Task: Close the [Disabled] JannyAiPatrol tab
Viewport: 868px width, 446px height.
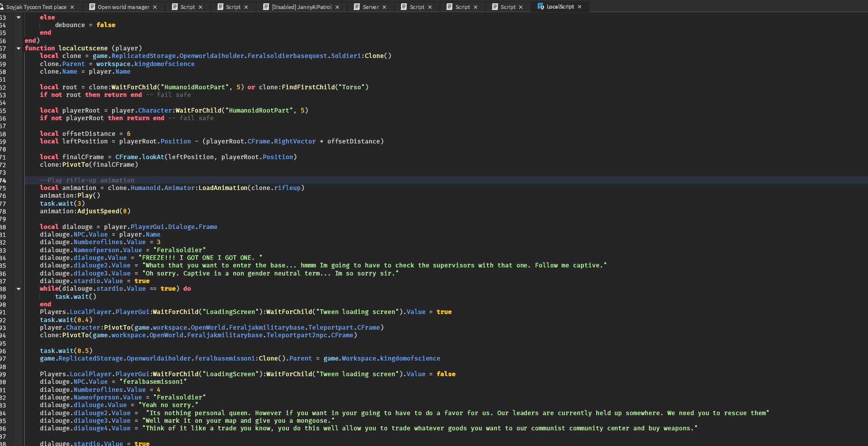Action: pyautogui.click(x=337, y=7)
